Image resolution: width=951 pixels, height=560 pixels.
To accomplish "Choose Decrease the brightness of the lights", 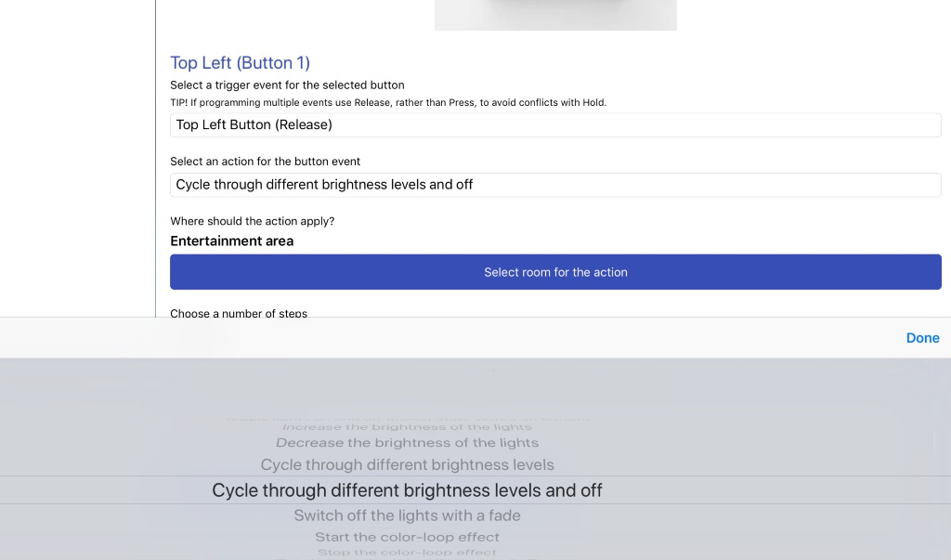I will click(407, 443).
